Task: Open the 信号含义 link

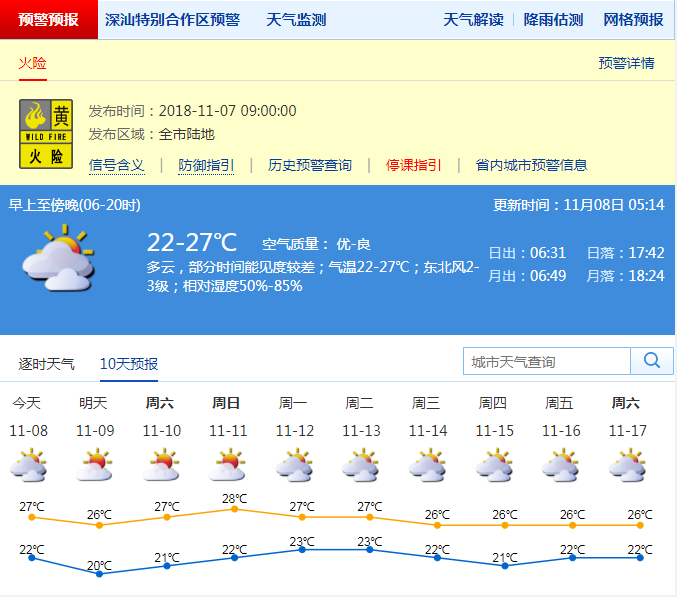Action: click(x=117, y=165)
